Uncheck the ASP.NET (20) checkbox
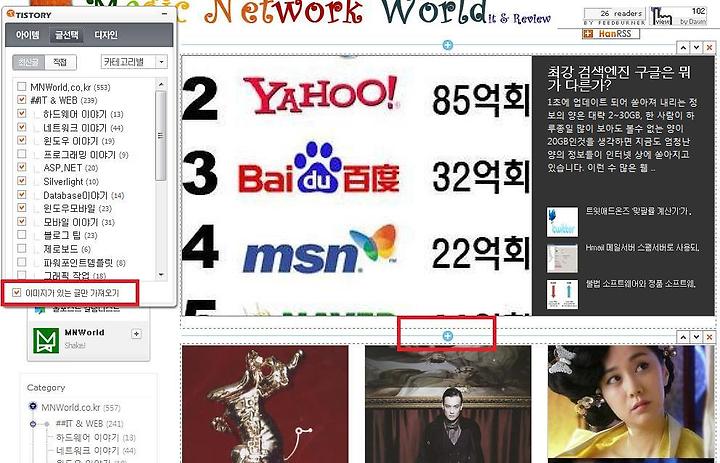The image size is (720, 463). [x=22, y=167]
